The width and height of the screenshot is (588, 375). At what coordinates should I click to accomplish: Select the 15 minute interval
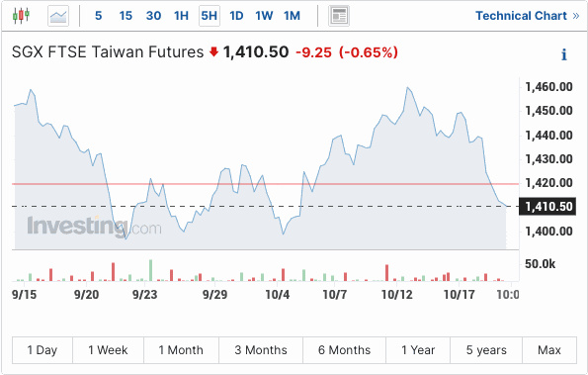click(x=126, y=16)
